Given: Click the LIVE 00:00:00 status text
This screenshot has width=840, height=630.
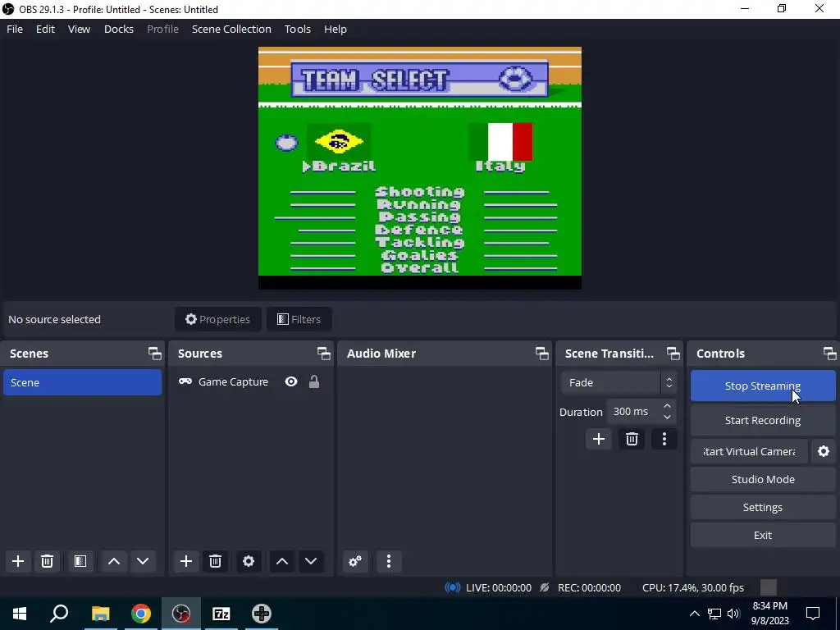Looking at the screenshot, I should (498, 587).
